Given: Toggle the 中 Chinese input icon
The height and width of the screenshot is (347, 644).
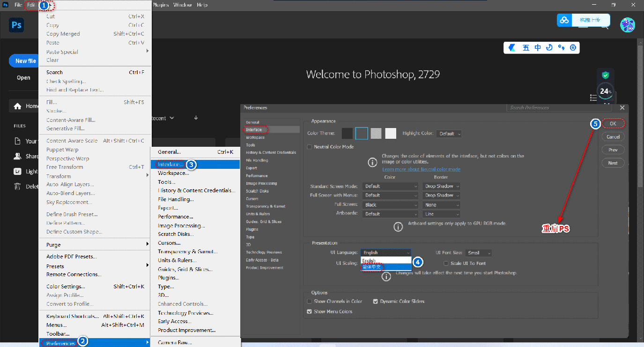Looking at the screenshot, I should (538, 47).
